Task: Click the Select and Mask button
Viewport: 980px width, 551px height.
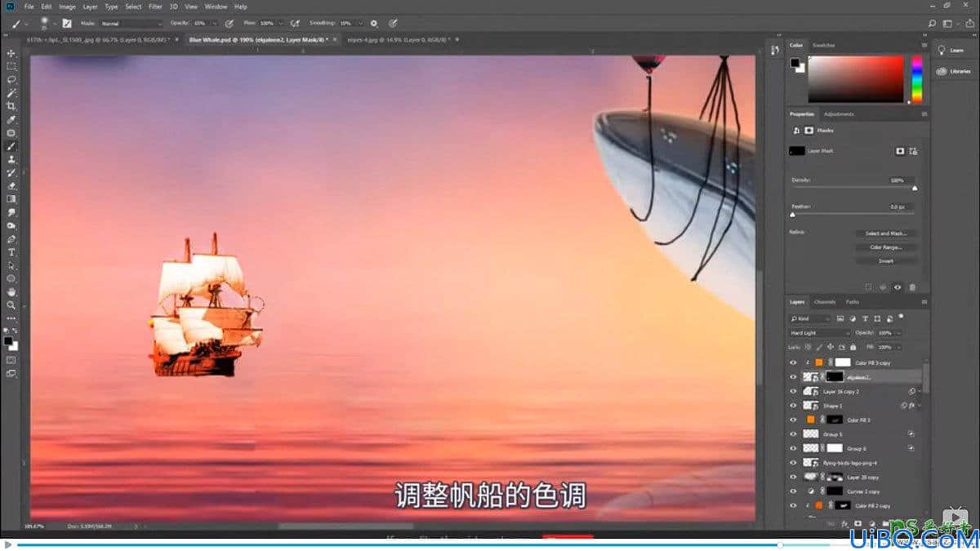Action: (886, 233)
